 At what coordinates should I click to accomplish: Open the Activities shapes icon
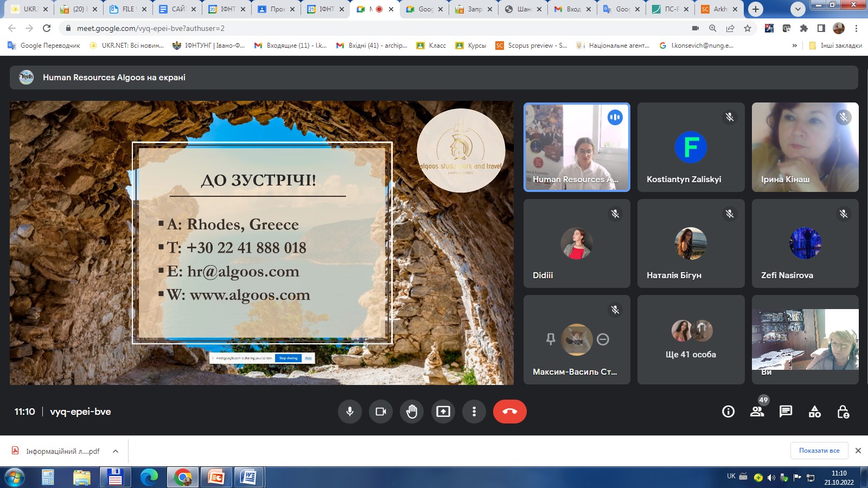tap(814, 412)
